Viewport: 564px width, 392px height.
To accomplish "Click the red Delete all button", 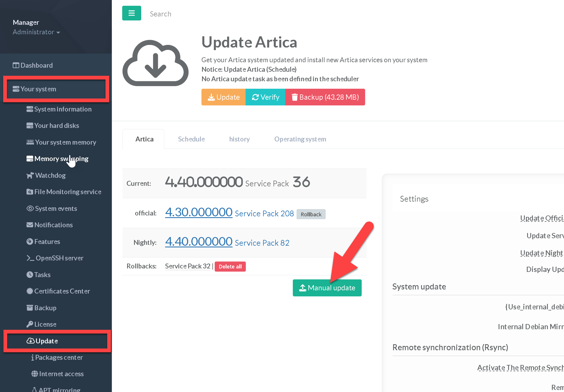I will (x=230, y=266).
